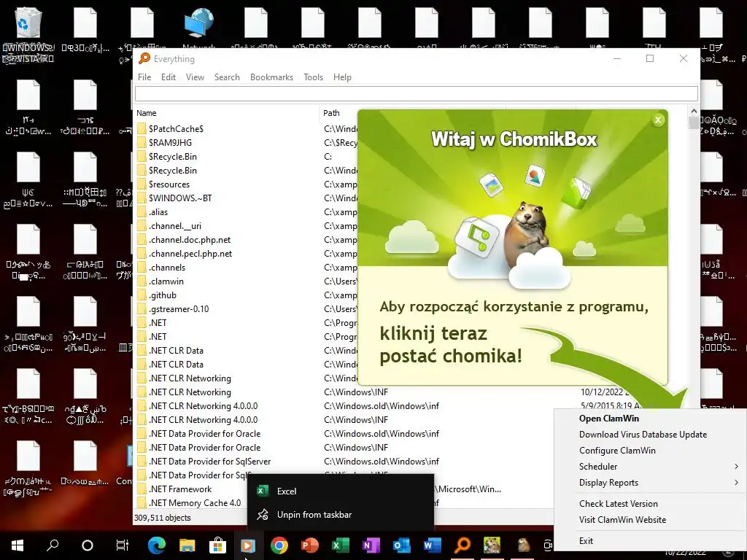This screenshot has height=560, width=747.
Task: Click the $RAM9JHG folder icon
Action: tap(142, 142)
